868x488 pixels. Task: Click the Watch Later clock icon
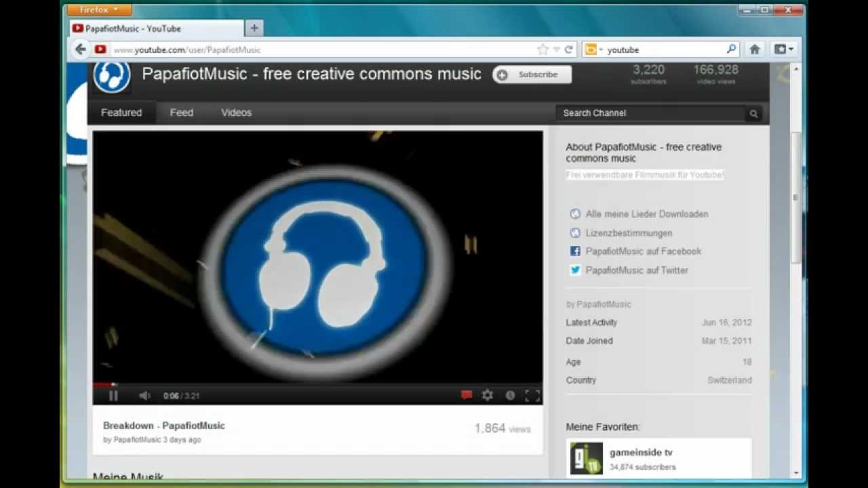510,395
